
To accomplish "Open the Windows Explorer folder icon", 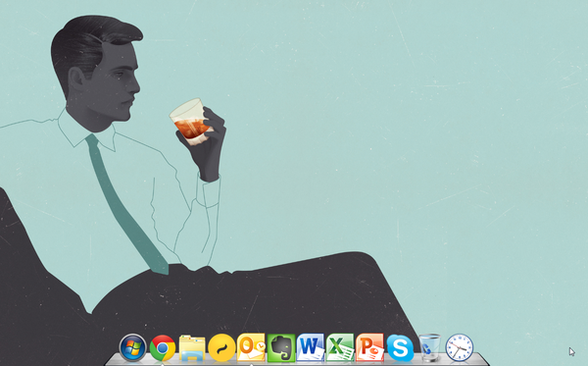I will pyautogui.click(x=192, y=348).
